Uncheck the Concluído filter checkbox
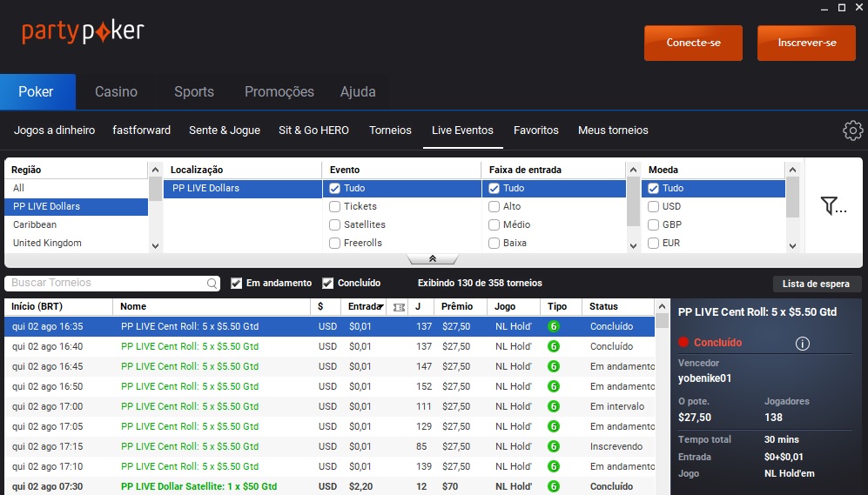The width and height of the screenshot is (868, 495). (x=327, y=284)
